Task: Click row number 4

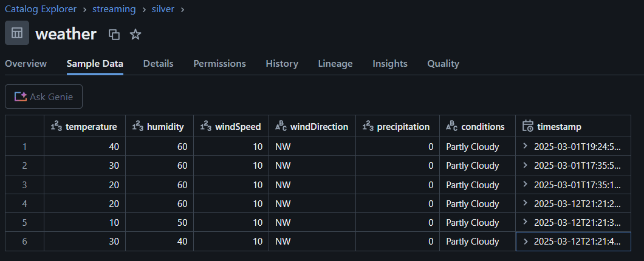Action: tap(25, 203)
